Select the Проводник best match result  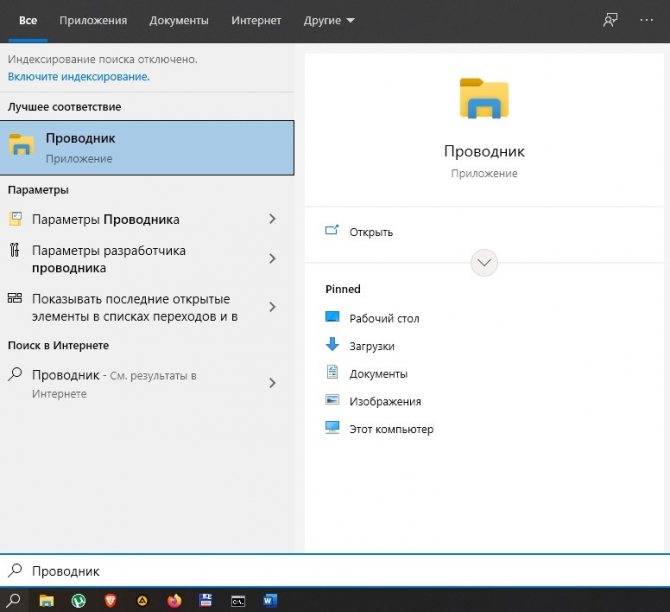click(x=147, y=148)
